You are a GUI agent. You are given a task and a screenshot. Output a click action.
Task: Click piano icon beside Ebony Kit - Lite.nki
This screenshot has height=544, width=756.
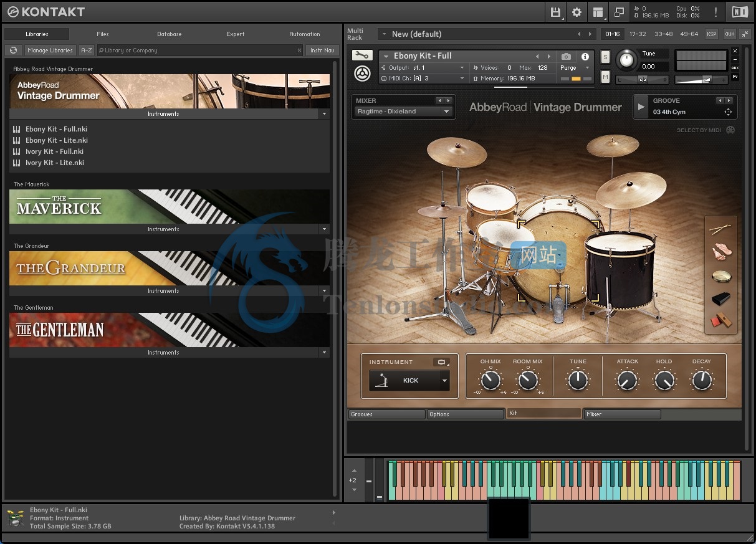17,140
